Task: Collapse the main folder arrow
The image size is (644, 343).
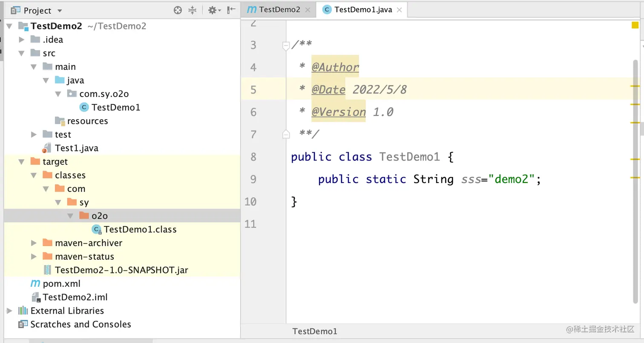Action: tap(34, 67)
